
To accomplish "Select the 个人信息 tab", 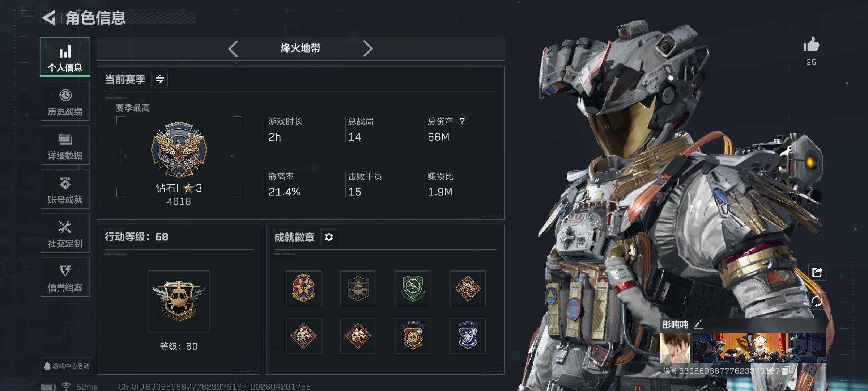I will click(x=65, y=57).
